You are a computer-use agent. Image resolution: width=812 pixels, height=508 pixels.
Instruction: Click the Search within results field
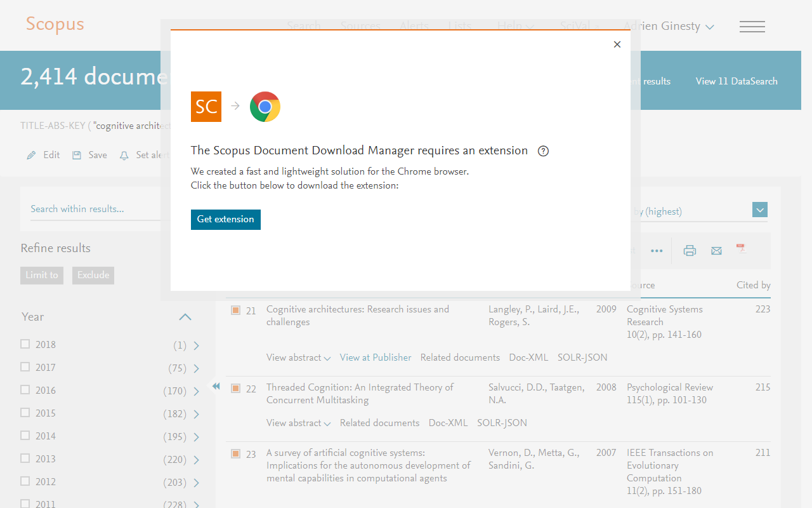tap(95, 208)
